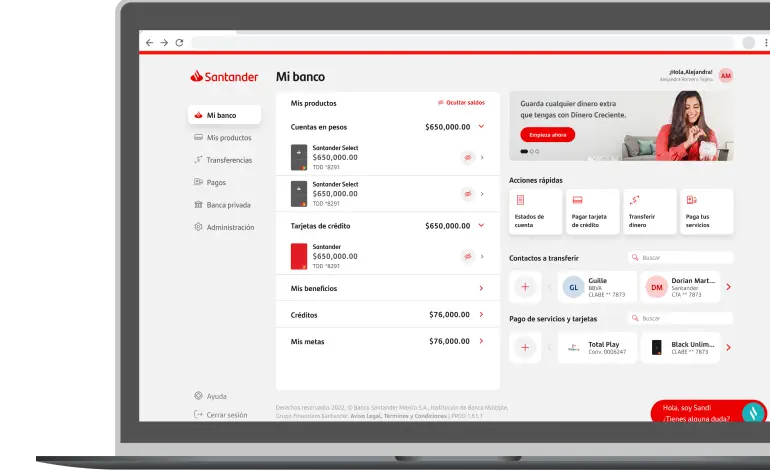Screen dimensions: 770x476
Task: Click the search icon in Contactos a transferir
Action: (635, 257)
